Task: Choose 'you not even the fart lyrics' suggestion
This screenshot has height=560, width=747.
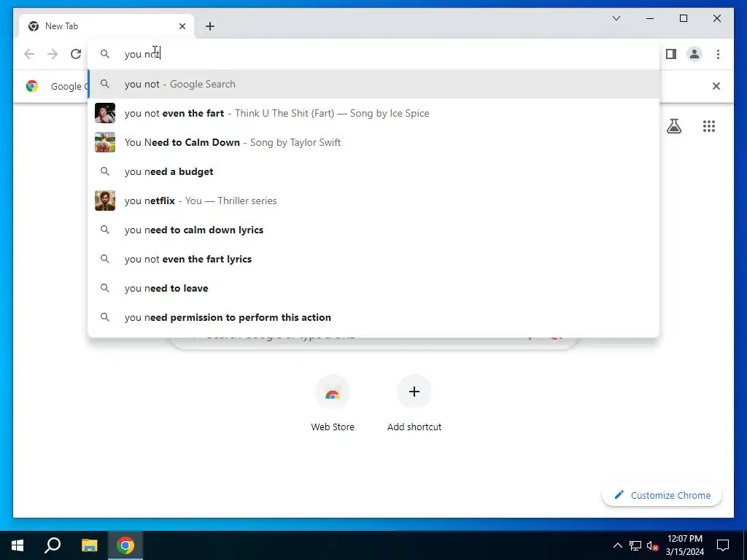Action: [374, 259]
